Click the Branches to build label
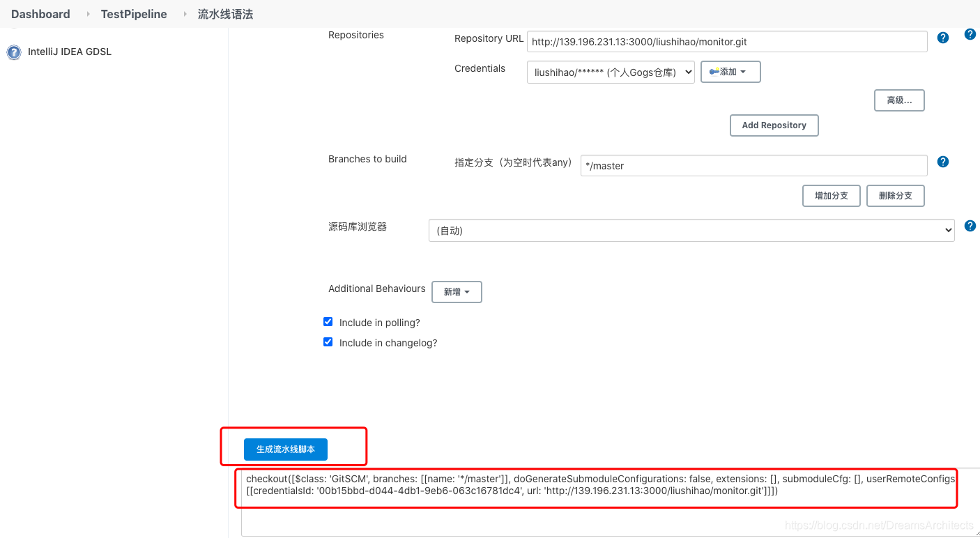Viewport: 980px width, 538px height. click(367, 159)
